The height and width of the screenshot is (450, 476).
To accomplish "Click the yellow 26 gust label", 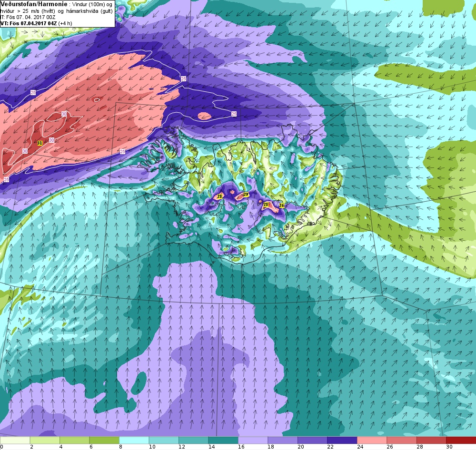I will click(x=281, y=205).
